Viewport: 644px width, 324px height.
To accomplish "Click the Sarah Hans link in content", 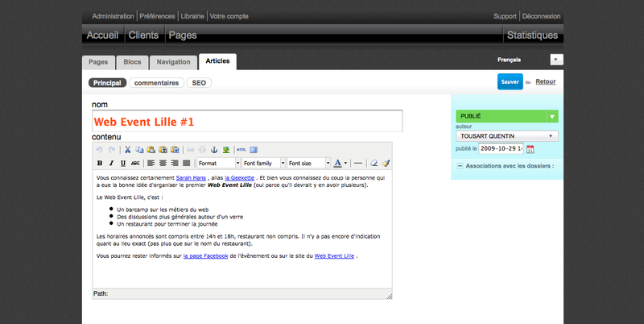I will pyautogui.click(x=191, y=178).
